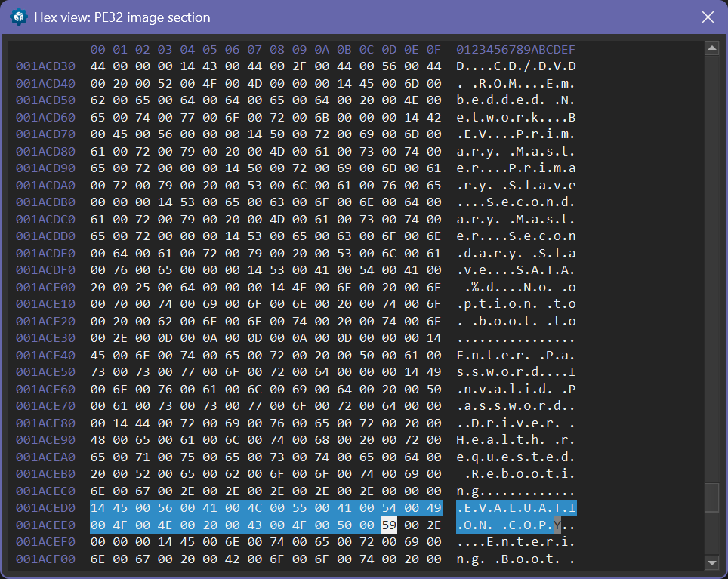Click ASCII text 'H.e.a.l.t.h. .r.'
This screenshot has height=579, width=728.
[517, 439]
